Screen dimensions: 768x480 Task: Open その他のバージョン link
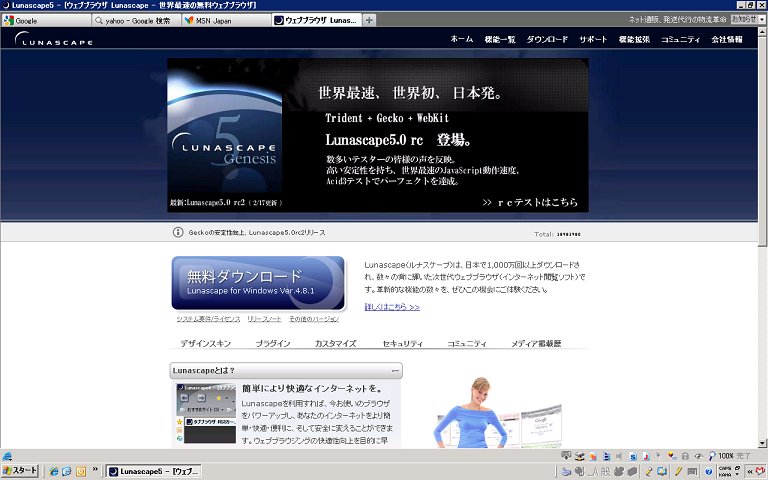coord(314,319)
